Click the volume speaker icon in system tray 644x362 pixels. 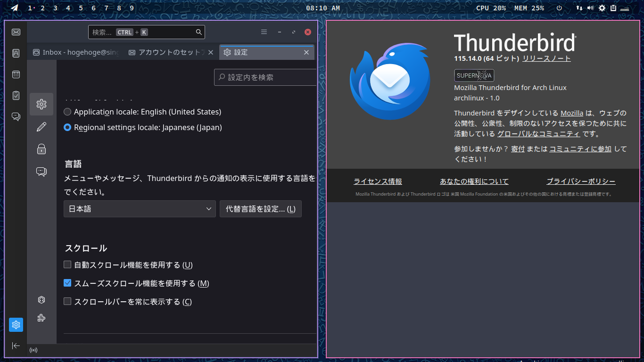pyautogui.click(x=590, y=8)
